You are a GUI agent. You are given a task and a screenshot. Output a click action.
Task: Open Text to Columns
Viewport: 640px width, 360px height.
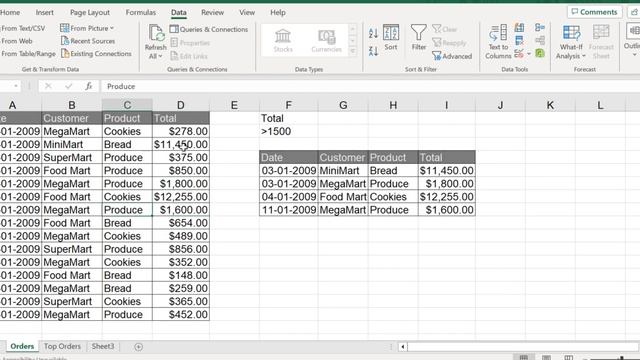(498, 42)
